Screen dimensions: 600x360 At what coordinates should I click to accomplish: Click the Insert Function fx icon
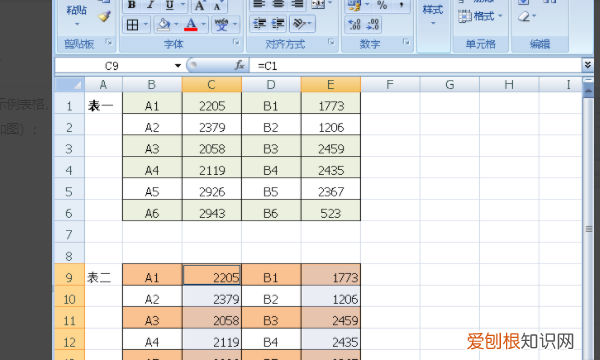[x=240, y=65]
